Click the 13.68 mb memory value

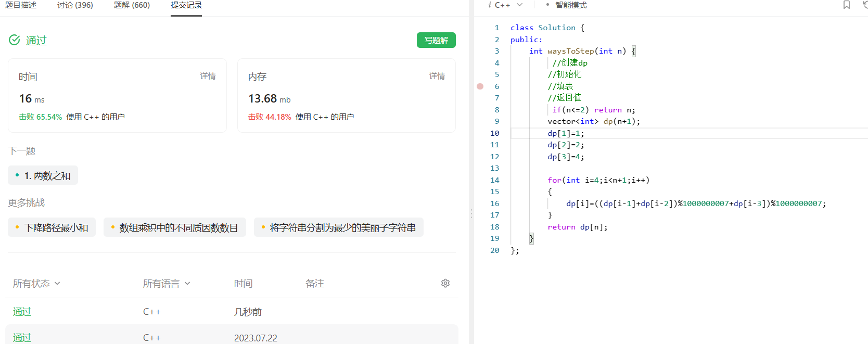[x=270, y=98]
